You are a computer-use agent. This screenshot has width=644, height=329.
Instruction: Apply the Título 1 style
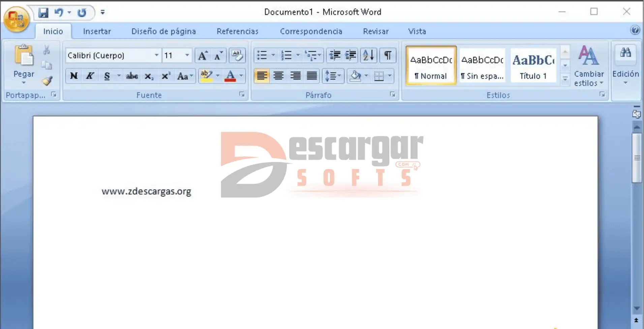pyautogui.click(x=533, y=65)
